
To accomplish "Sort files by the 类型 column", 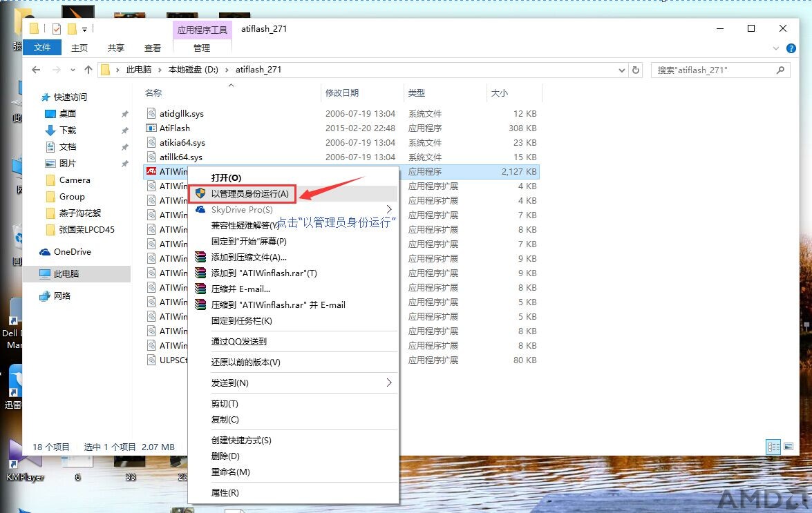I will 416,93.
